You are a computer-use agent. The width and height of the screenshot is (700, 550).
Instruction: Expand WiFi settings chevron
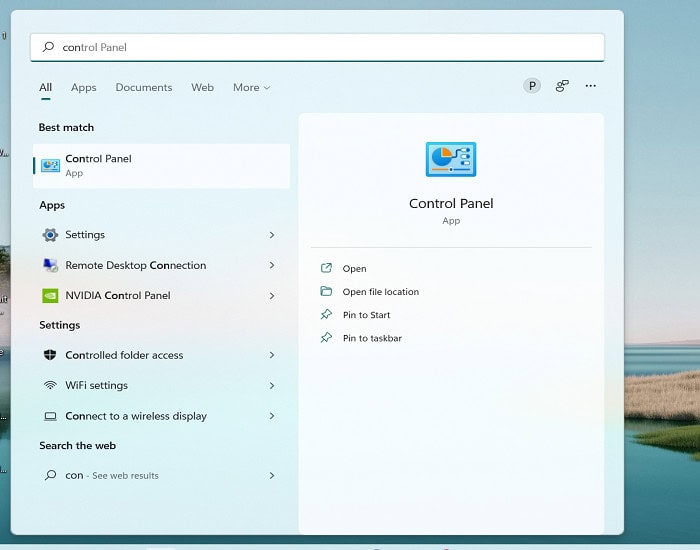click(x=272, y=385)
